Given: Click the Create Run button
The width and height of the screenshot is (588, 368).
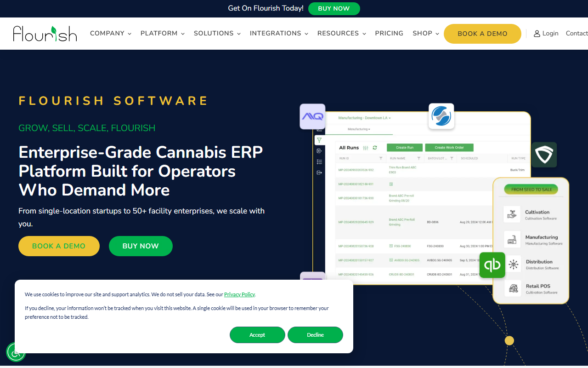Looking at the screenshot, I should [x=405, y=148].
